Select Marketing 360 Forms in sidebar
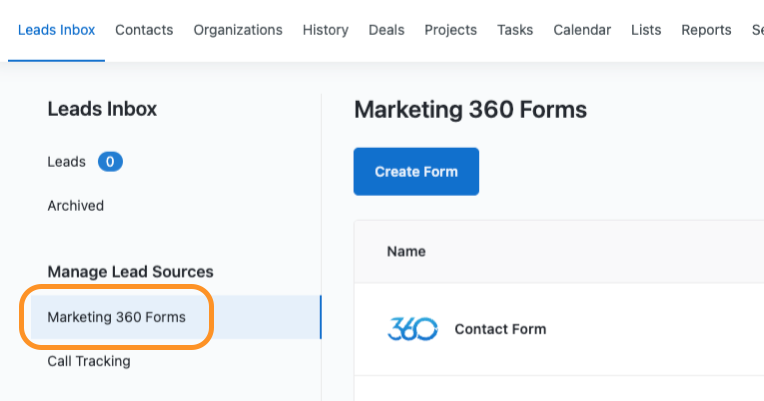Screen dimensions: 764x401 tap(175, 317)
